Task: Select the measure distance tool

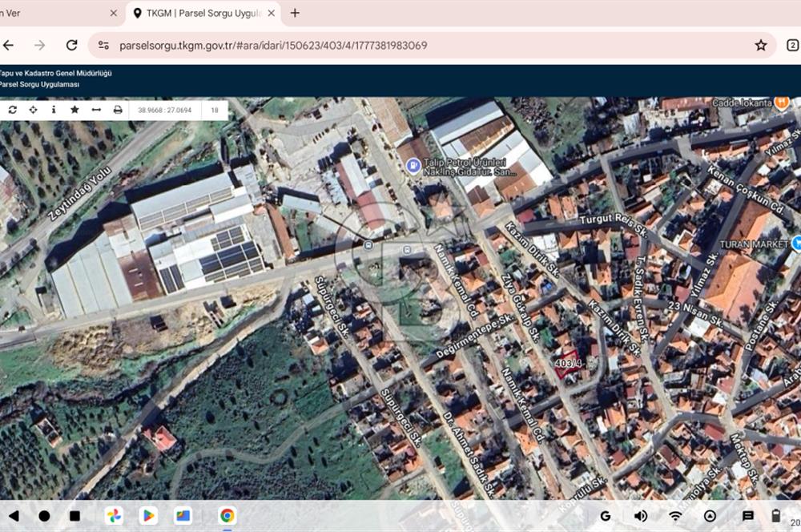Action: 96,110
